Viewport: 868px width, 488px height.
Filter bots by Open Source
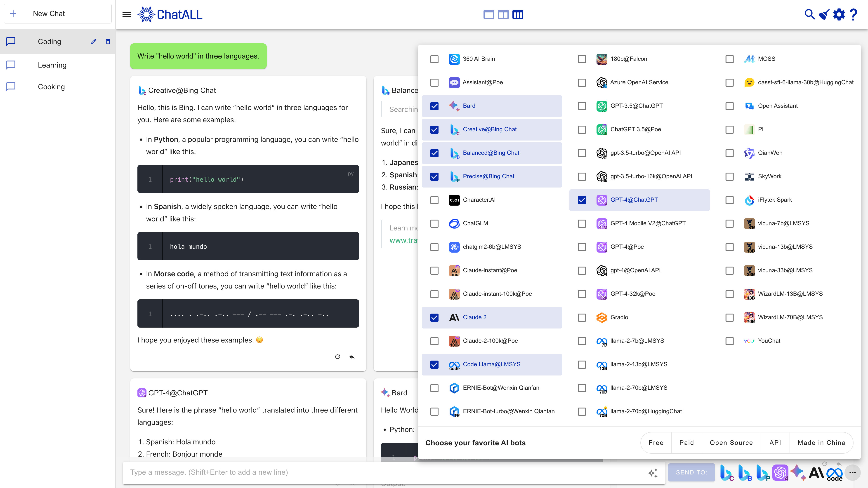coord(731,443)
